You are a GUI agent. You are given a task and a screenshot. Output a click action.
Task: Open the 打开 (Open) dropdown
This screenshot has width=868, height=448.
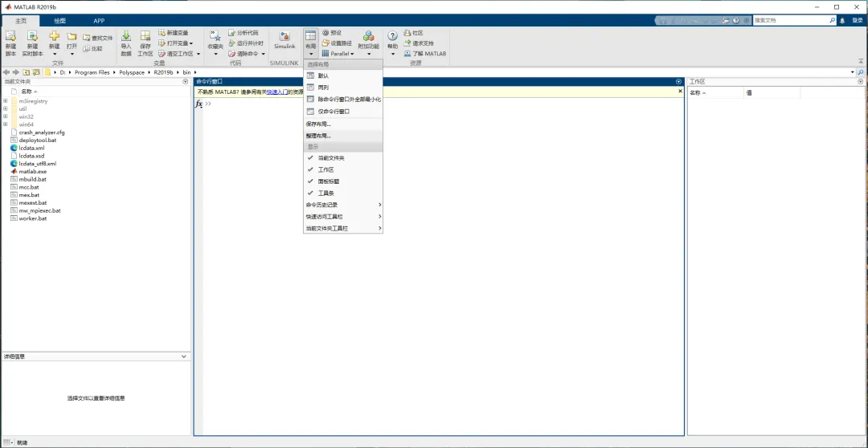(72, 43)
